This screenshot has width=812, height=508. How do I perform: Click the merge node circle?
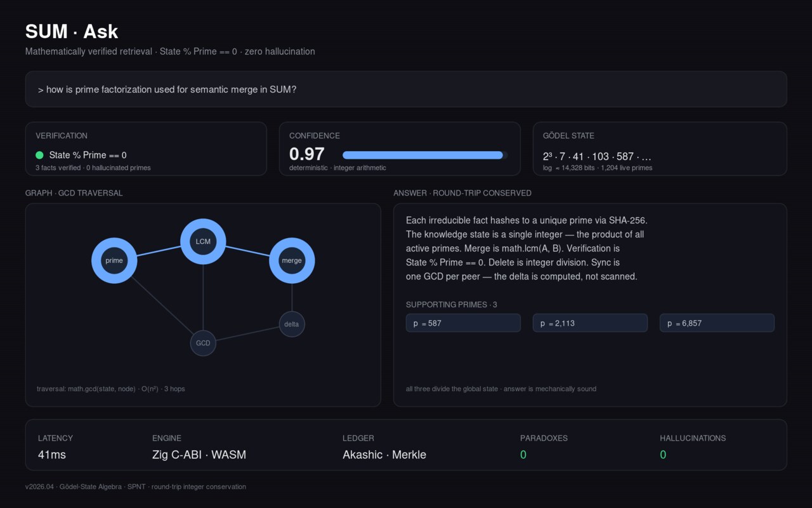[292, 260]
